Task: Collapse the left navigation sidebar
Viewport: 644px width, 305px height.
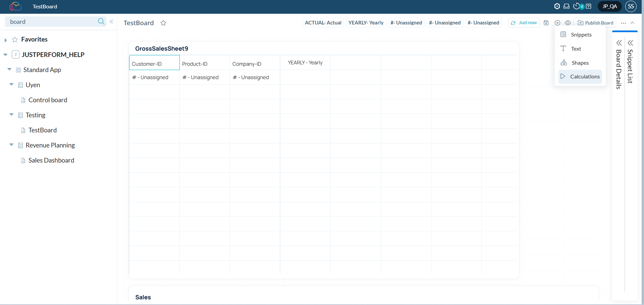Action: tap(111, 21)
